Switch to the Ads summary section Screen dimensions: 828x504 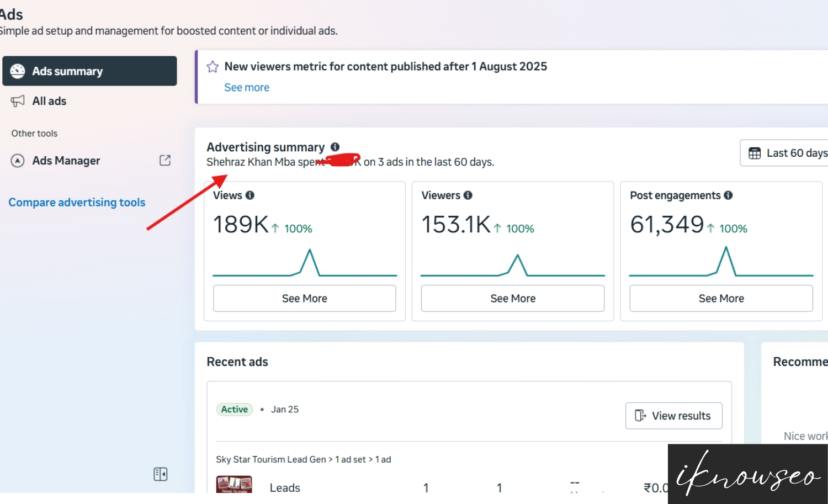coord(67,71)
